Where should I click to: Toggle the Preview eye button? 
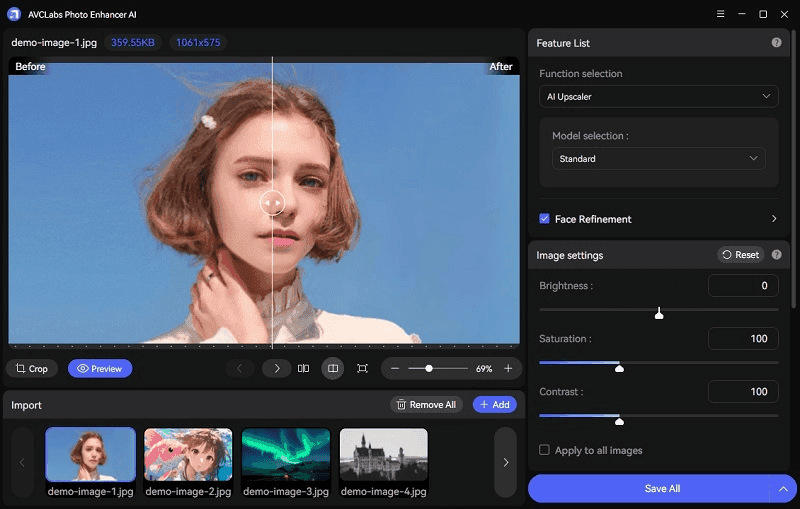pyautogui.click(x=100, y=368)
